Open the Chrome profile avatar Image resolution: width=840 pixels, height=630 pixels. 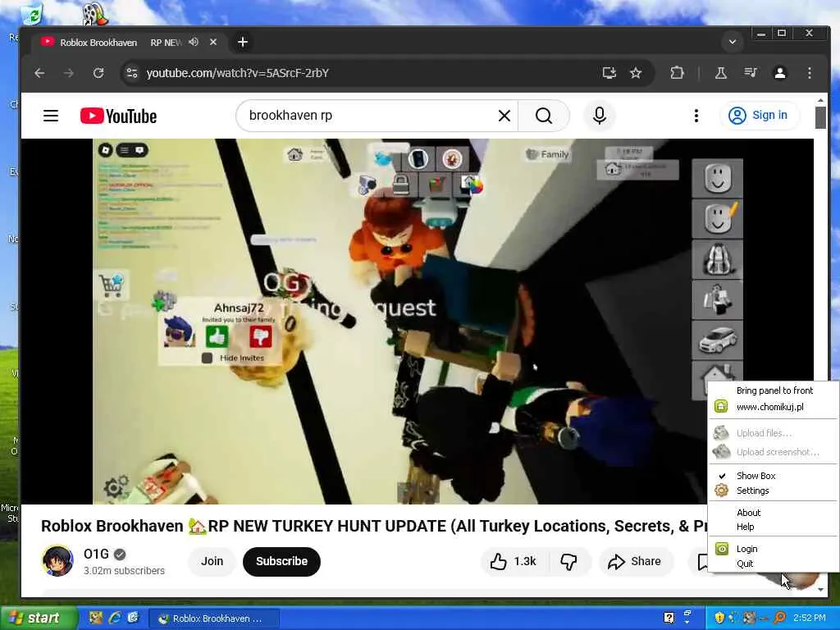[x=780, y=73]
